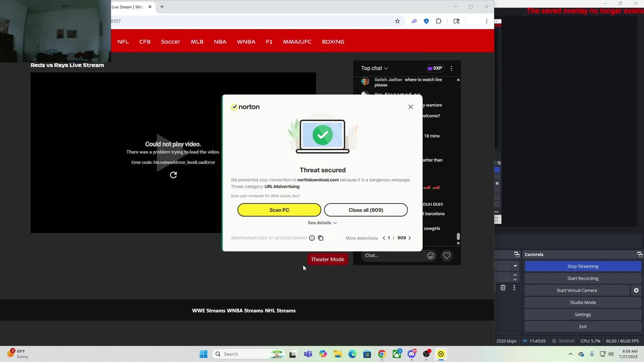Open a new Chrome tab

(x=162, y=7)
